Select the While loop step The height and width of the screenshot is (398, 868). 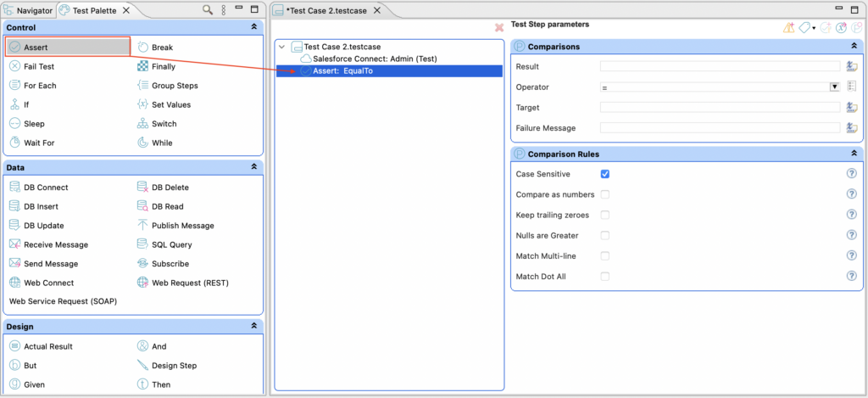pos(155,143)
